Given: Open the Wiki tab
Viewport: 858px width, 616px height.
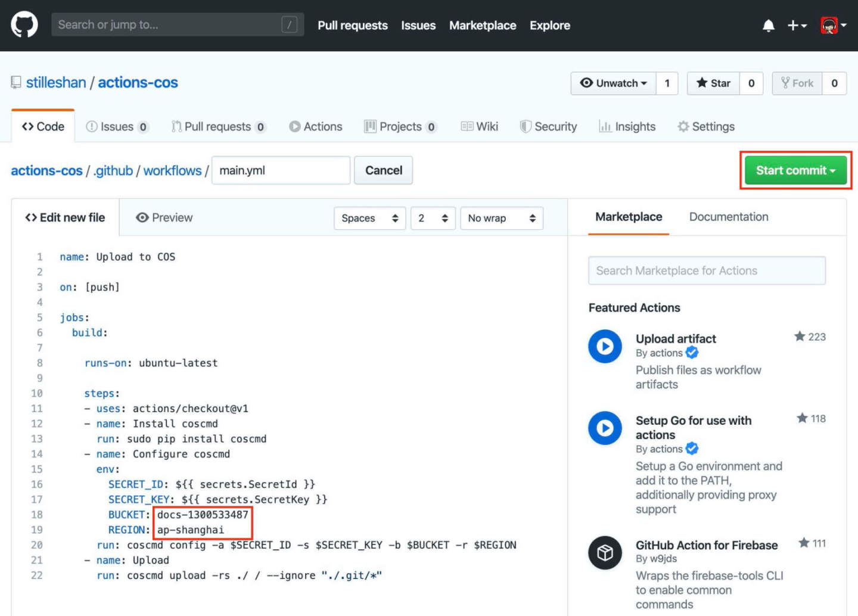Looking at the screenshot, I should [480, 126].
